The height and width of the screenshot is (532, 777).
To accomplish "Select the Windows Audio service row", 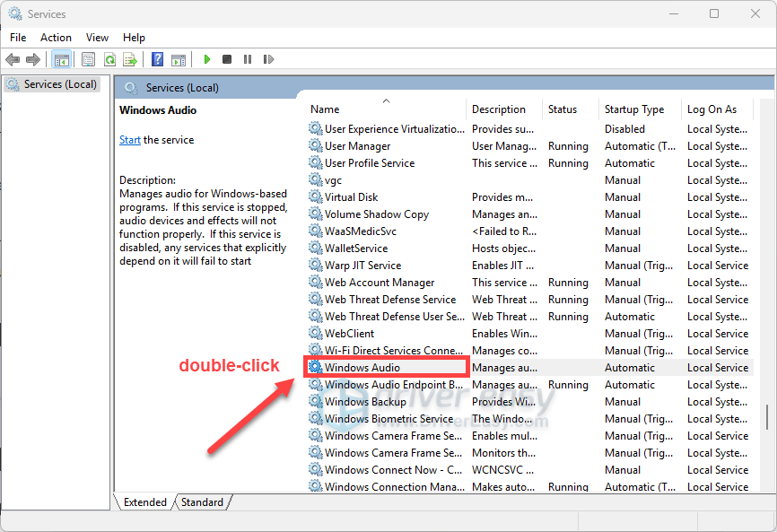I will 362,368.
